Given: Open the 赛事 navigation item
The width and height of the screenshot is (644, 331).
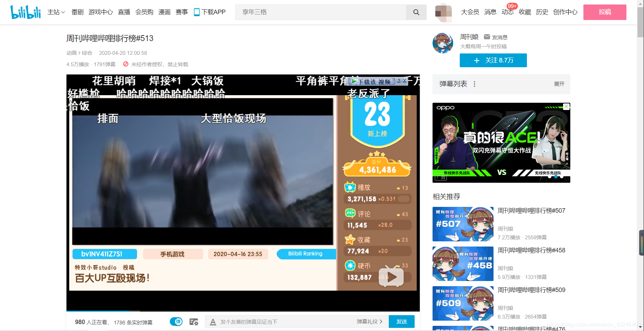Looking at the screenshot, I should click(x=181, y=12).
